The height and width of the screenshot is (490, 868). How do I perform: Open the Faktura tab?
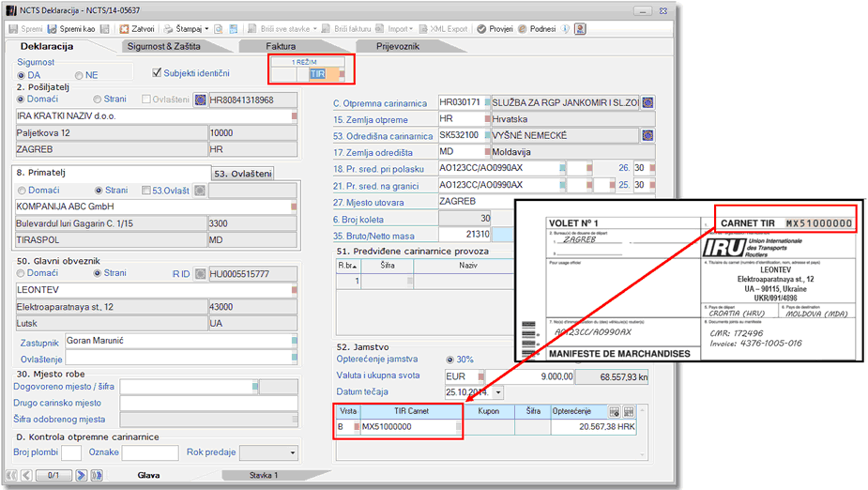click(281, 47)
